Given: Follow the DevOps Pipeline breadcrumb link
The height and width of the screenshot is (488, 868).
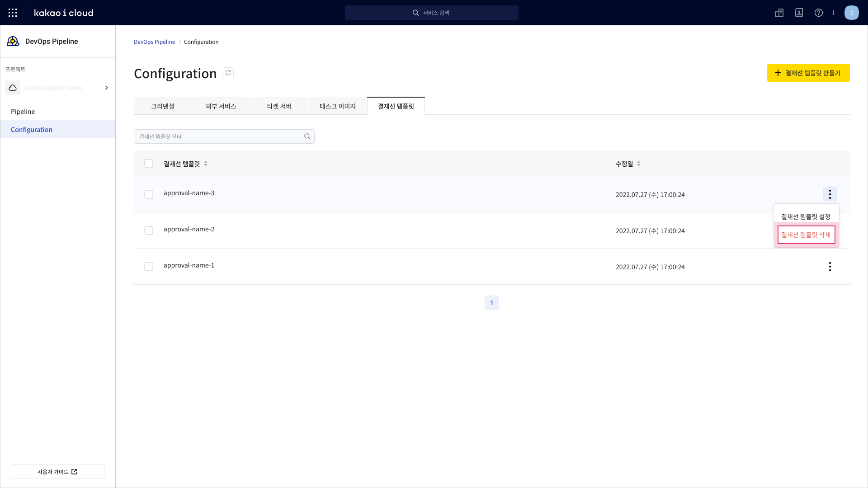Looking at the screenshot, I should coord(154,42).
